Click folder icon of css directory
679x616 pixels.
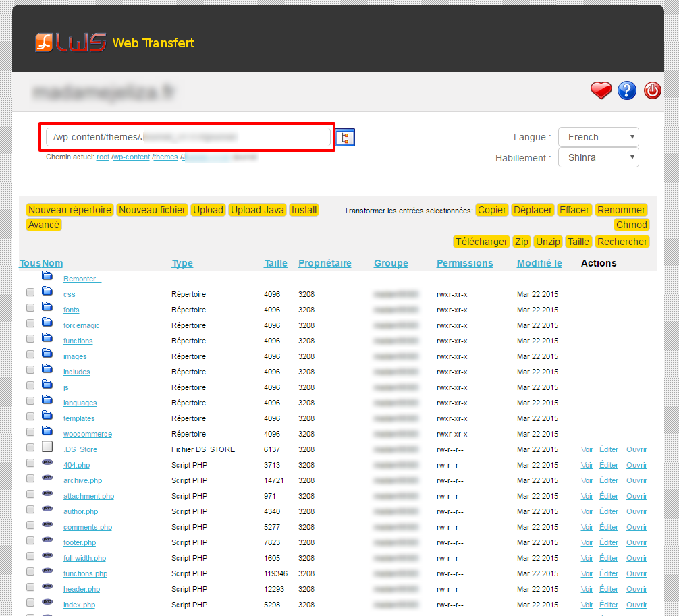[x=47, y=291]
